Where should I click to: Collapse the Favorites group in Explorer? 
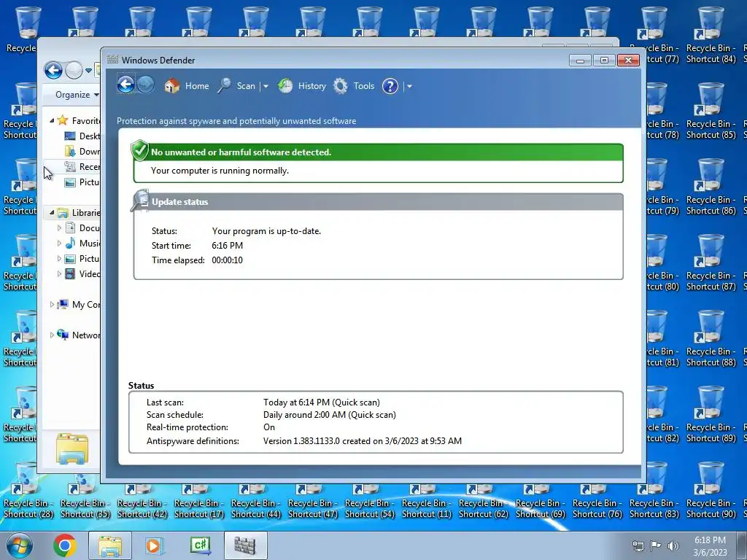coord(52,120)
